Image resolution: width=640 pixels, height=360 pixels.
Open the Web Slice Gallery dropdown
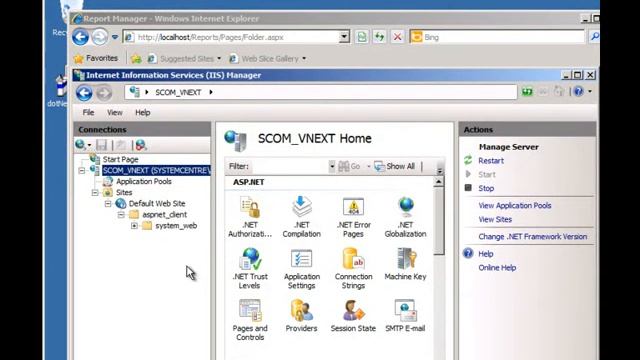(x=304, y=59)
